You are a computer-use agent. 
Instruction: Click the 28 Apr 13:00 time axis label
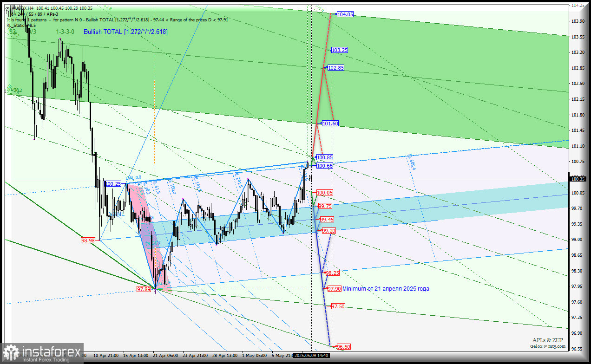tap(225, 355)
